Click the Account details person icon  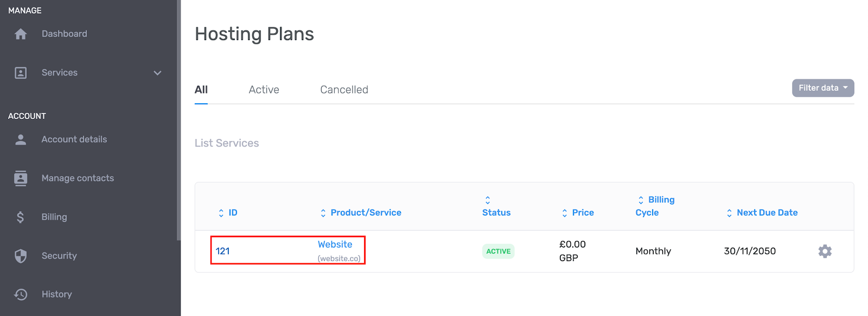pyautogui.click(x=21, y=140)
